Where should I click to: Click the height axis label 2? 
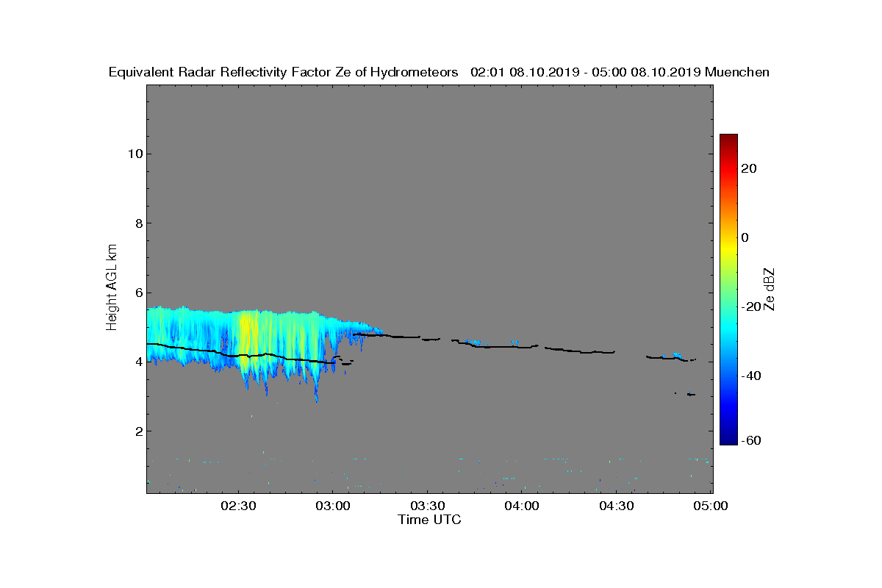138,431
